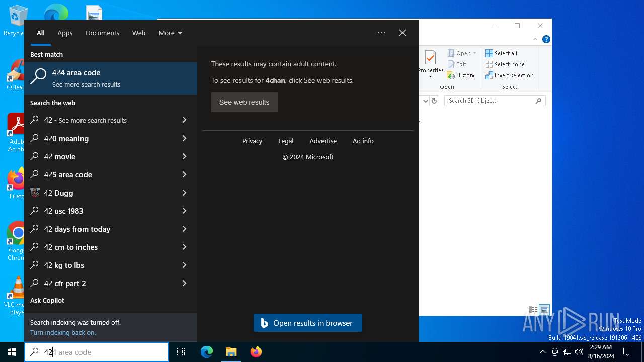Expand the '425 area code' suggestion arrow

(184, 174)
